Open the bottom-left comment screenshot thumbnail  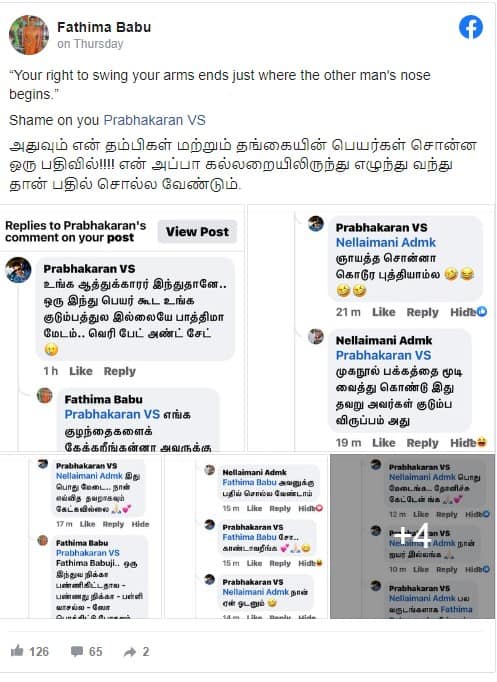80,536
